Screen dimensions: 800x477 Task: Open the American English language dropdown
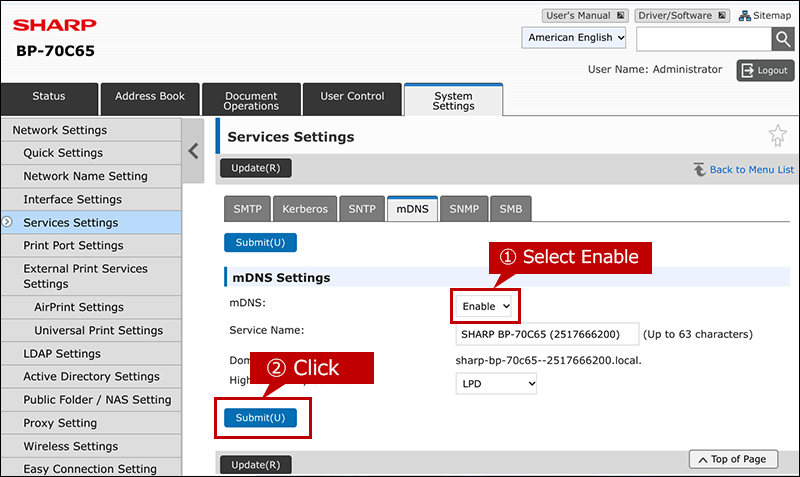(x=574, y=38)
